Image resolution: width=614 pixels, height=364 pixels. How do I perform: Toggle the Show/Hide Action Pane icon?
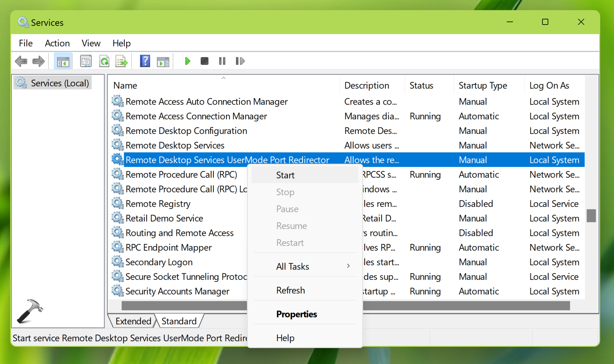point(163,61)
